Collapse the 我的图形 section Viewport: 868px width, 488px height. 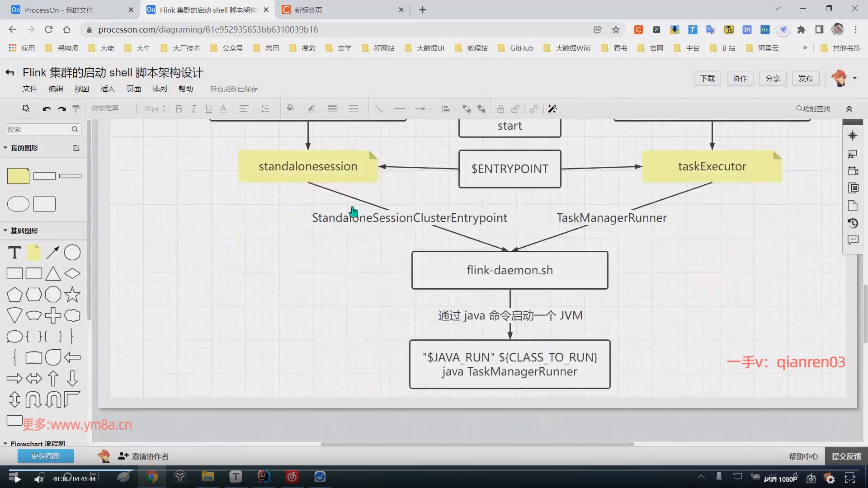[x=5, y=148]
